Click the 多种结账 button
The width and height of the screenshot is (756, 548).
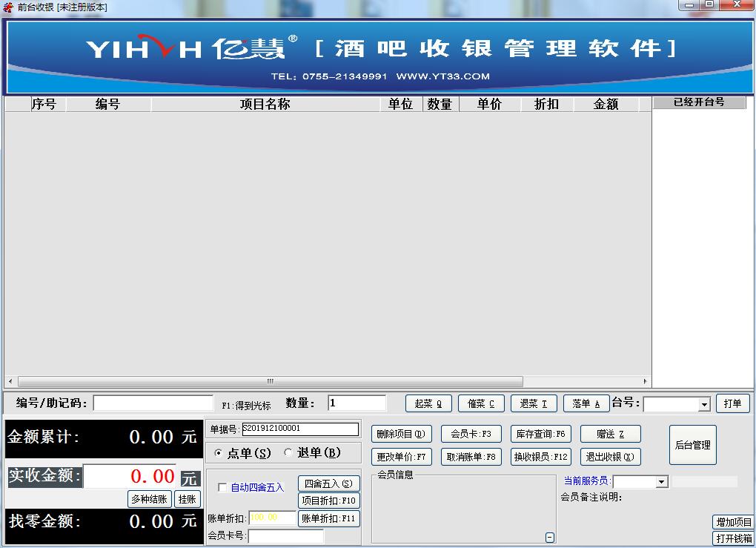click(150, 499)
